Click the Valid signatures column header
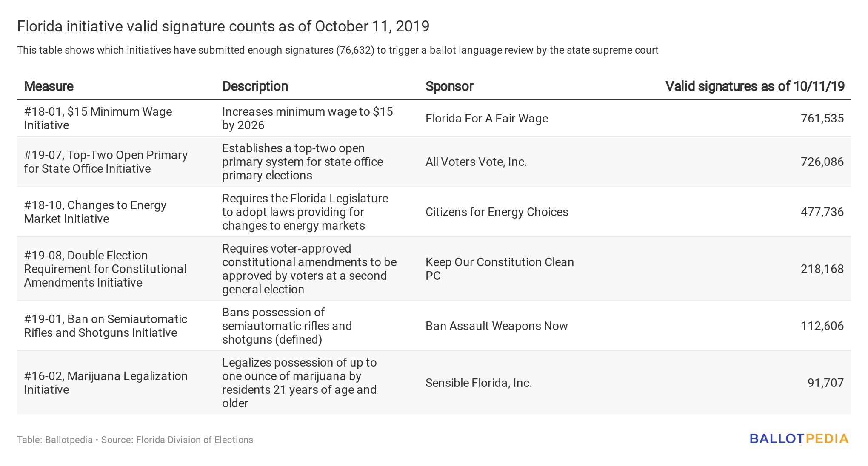 pos(755,86)
